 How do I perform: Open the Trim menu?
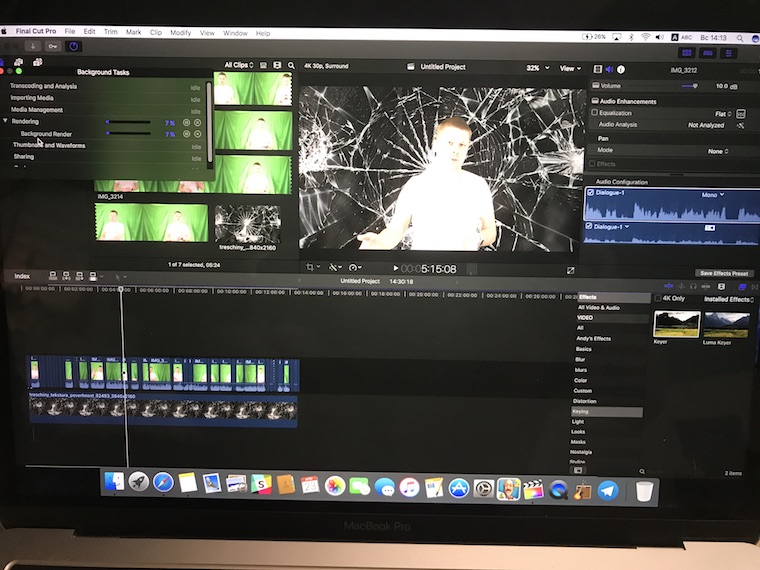click(111, 32)
